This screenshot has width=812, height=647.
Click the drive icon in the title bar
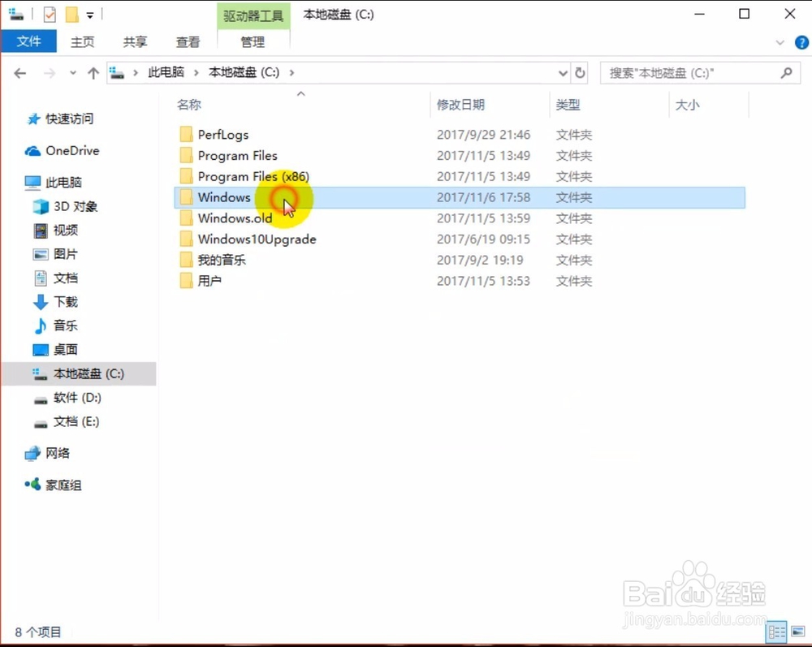(x=16, y=15)
